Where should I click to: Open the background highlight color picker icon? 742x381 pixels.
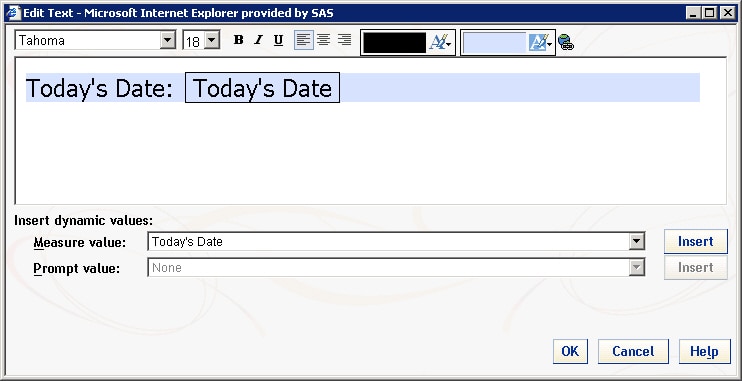coord(540,43)
